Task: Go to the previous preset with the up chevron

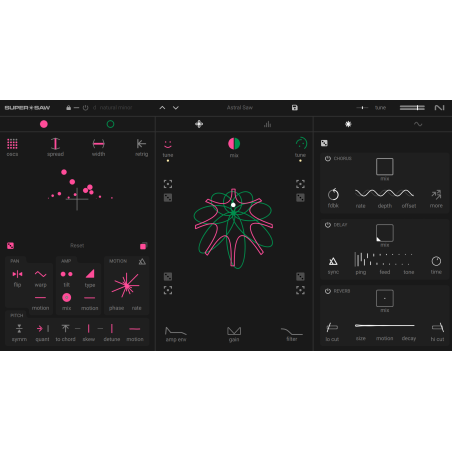Action: (x=162, y=108)
